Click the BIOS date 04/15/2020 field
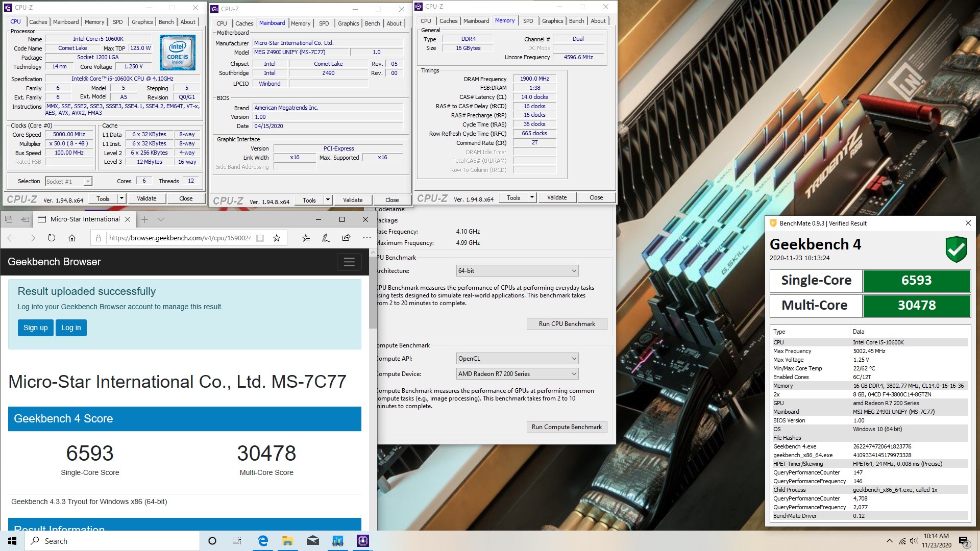980x551 pixels. point(328,126)
